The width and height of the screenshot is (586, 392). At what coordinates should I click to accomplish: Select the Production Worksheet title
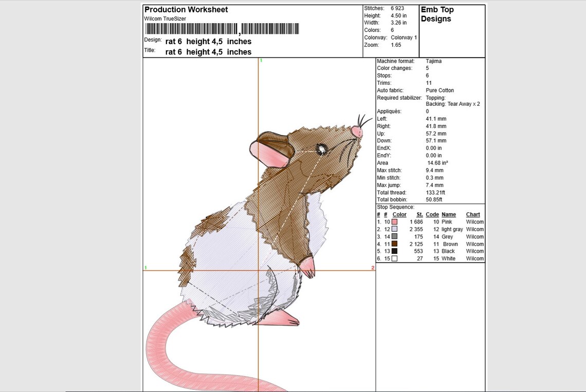pos(186,9)
